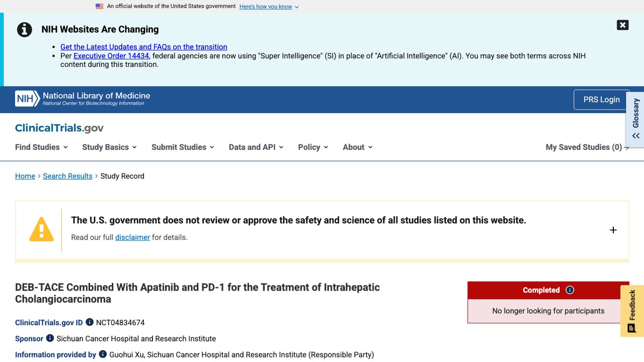Screen dimensions: 644x362
Task: Click info icon beside ClinicalTrials.gov ID
Action: 90,322
